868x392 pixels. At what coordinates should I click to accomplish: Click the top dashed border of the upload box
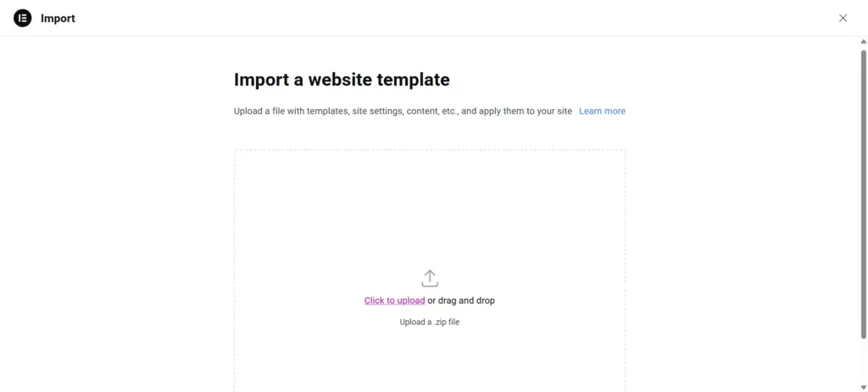(x=430, y=150)
